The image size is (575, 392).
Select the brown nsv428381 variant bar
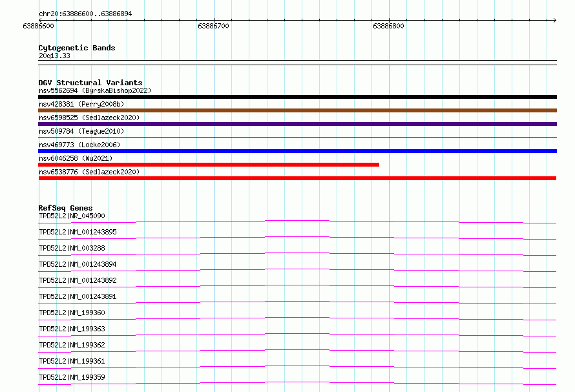click(297, 110)
